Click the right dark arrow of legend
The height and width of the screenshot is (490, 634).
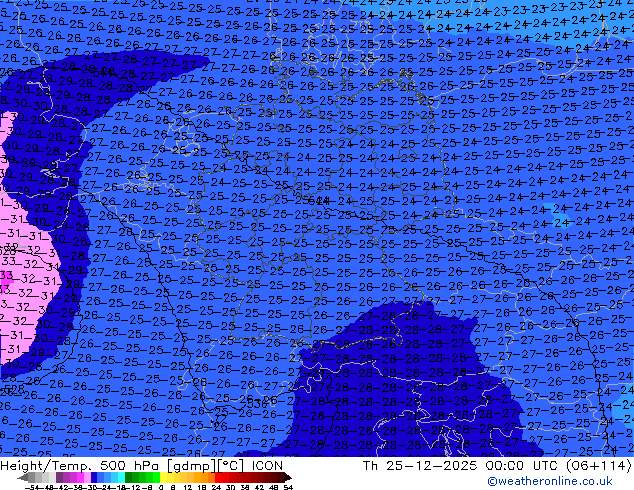pyautogui.click(x=287, y=477)
